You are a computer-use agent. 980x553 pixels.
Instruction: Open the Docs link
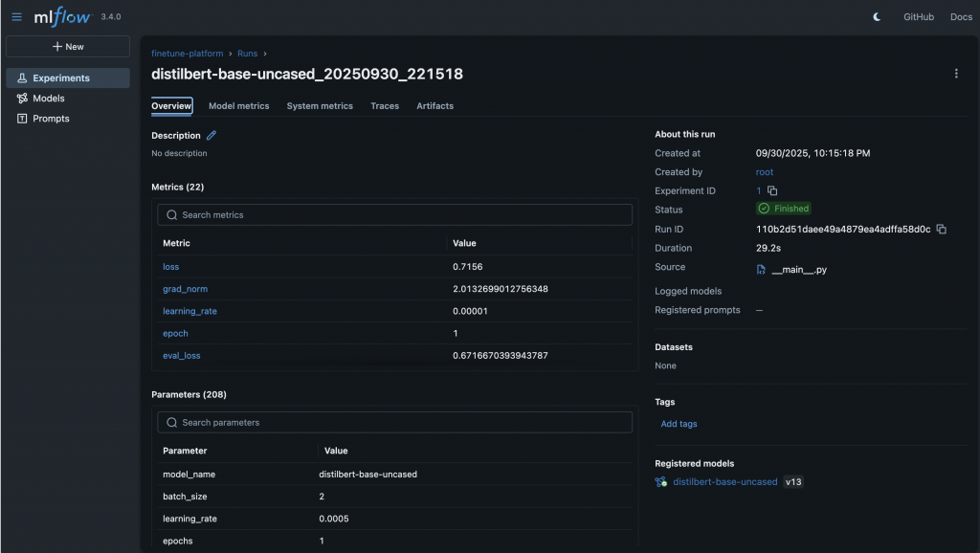coord(961,17)
